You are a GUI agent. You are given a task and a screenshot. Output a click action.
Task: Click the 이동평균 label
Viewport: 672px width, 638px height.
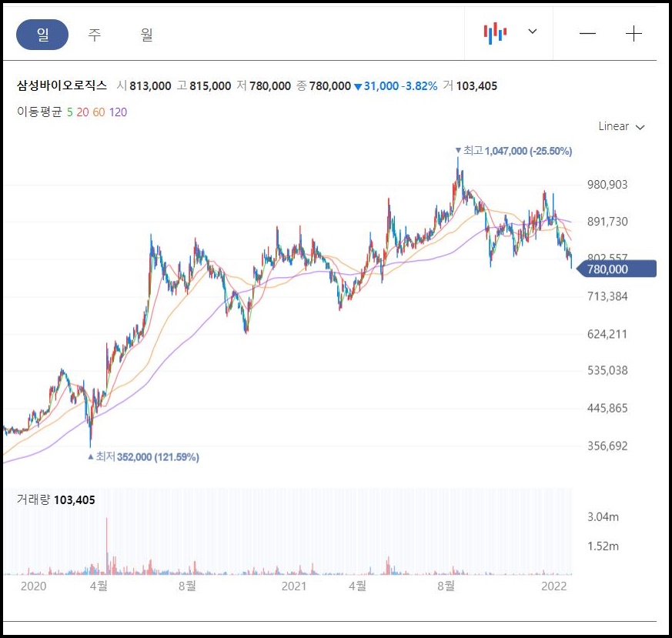click(x=39, y=112)
